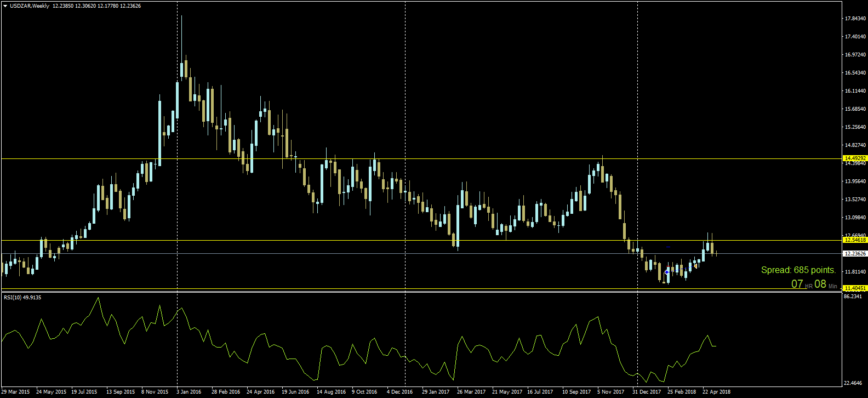Screen dimensions: 868x398
Task: Click the 24 Apr 2016 date label
Action: [261, 392]
